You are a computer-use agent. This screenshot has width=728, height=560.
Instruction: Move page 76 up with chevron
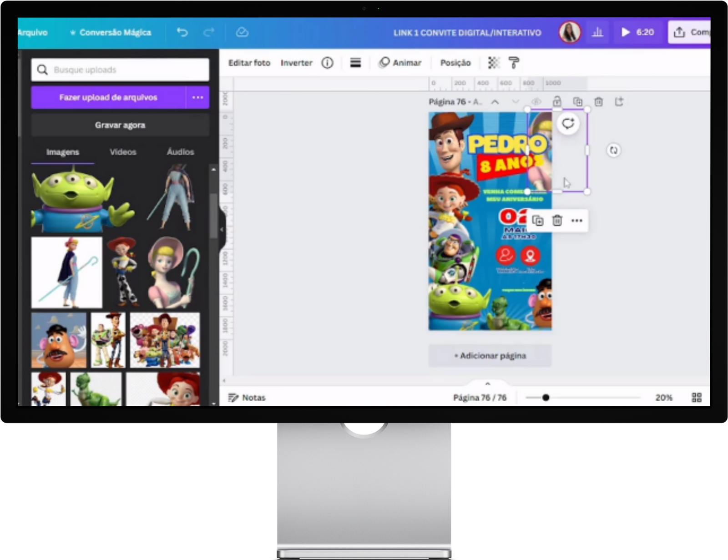pyautogui.click(x=495, y=102)
